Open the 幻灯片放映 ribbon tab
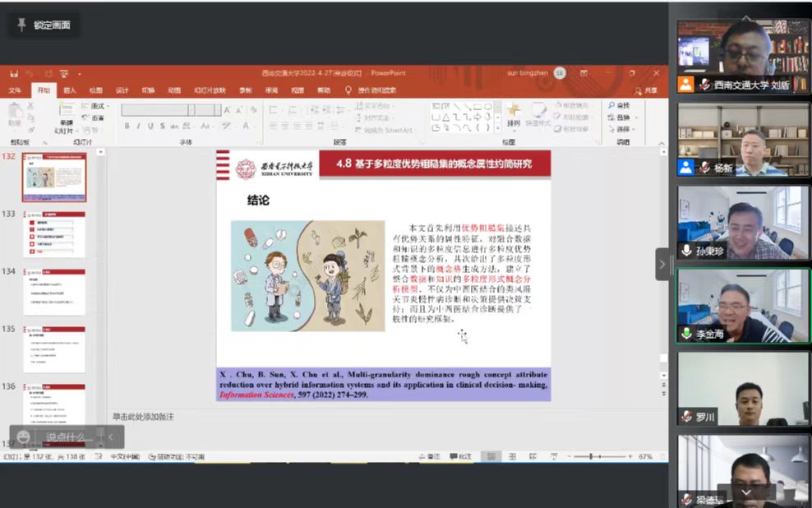 click(210, 90)
